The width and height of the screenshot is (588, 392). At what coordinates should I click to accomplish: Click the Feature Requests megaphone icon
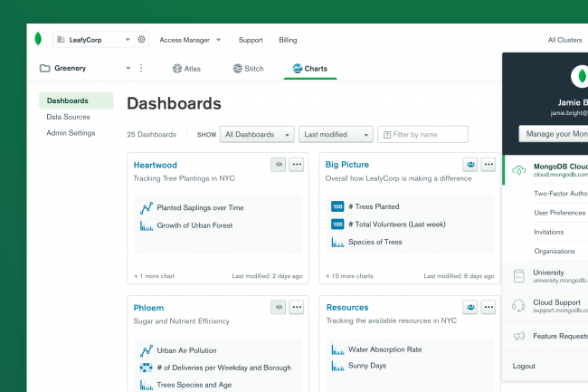[x=518, y=336]
